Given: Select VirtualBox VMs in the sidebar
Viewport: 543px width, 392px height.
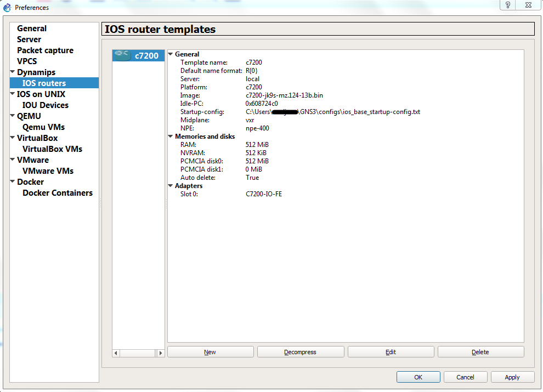Looking at the screenshot, I should click(x=52, y=149).
